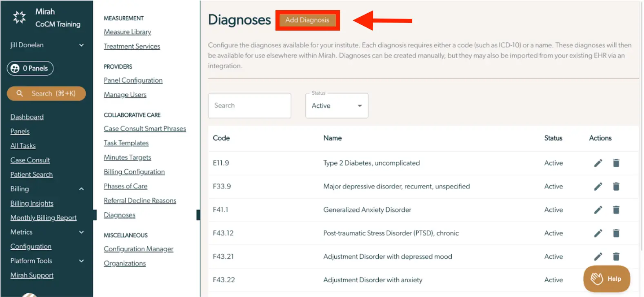Open the Monthly Billing Report link
Screen dimensions: 644x297
[43, 217]
